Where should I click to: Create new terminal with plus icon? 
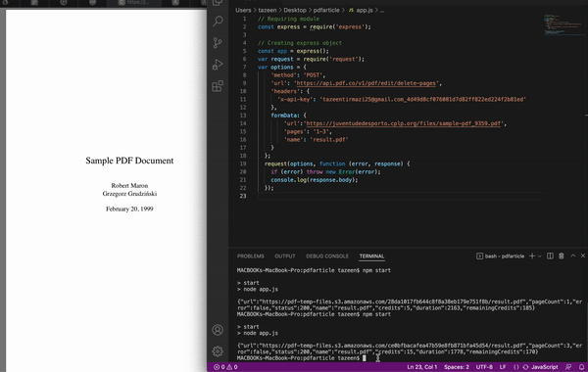pos(532,256)
